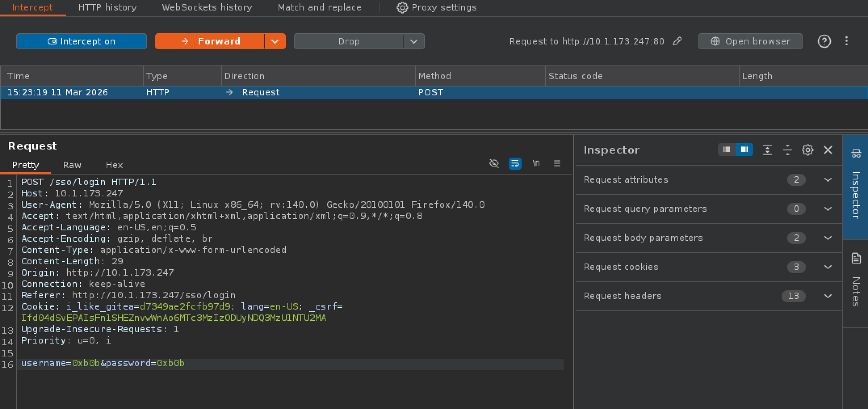868x409 pixels.
Task: Toggle line wrap in request editor
Action: pos(515,163)
